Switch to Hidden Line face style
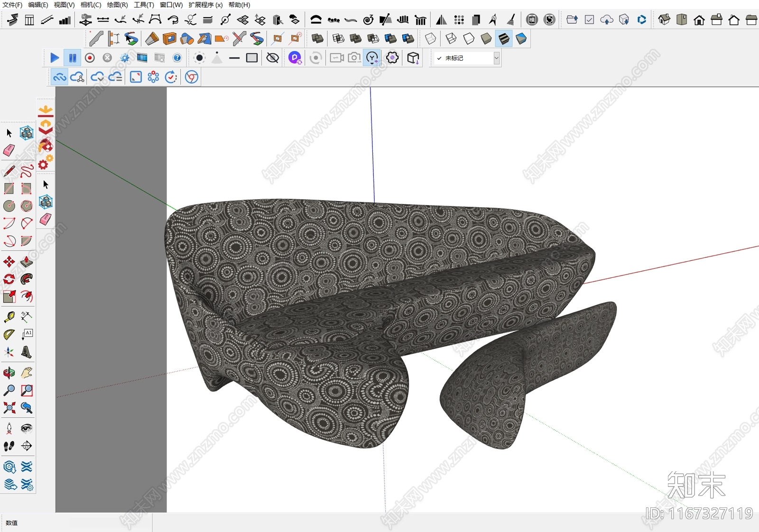Screen dimensions: 759x532 coord(469,39)
